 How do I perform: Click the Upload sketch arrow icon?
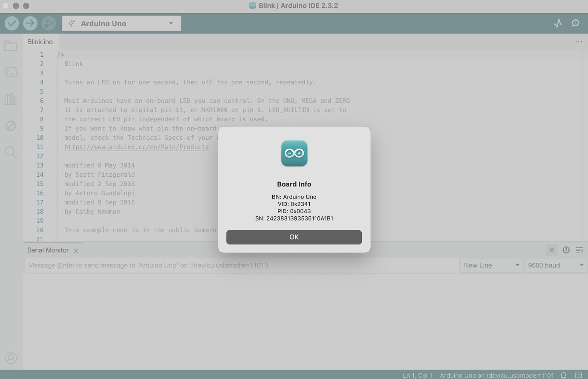click(x=30, y=23)
